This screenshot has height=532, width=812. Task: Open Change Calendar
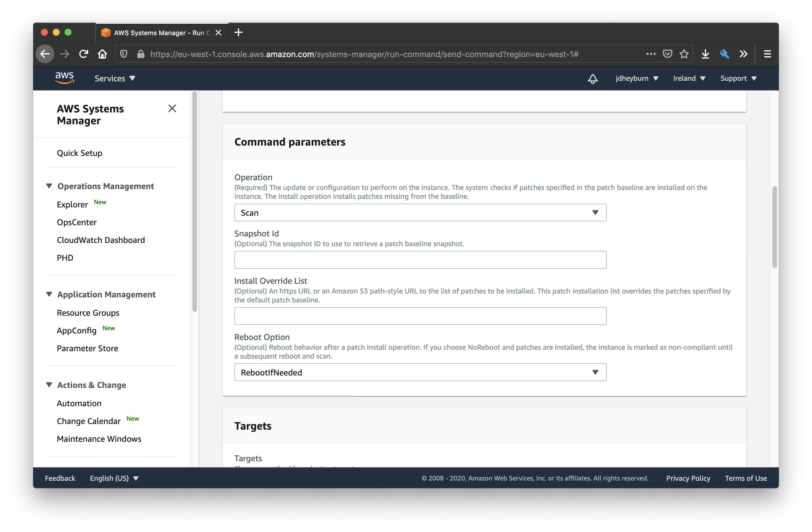click(89, 421)
